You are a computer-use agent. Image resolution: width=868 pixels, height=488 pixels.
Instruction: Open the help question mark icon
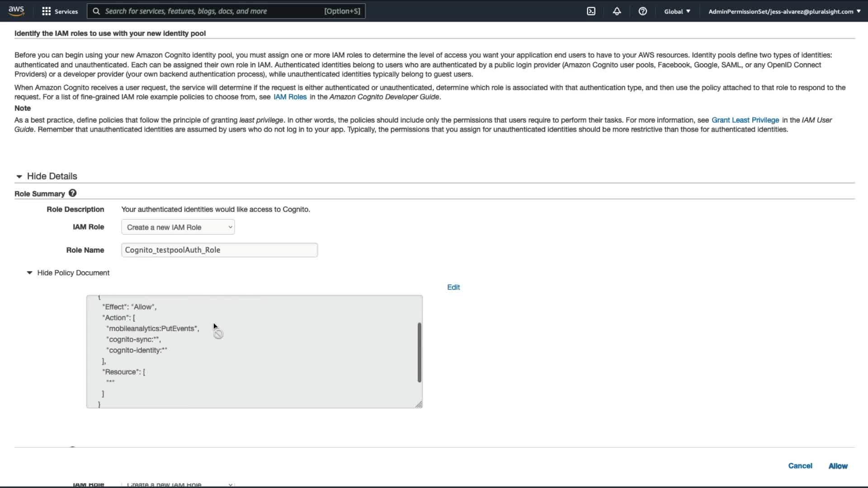[642, 11]
